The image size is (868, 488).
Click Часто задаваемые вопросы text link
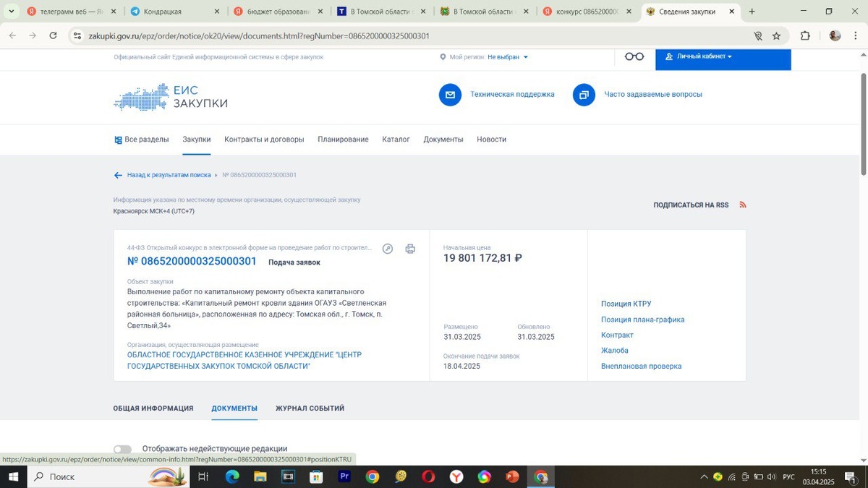pos(653,95)
